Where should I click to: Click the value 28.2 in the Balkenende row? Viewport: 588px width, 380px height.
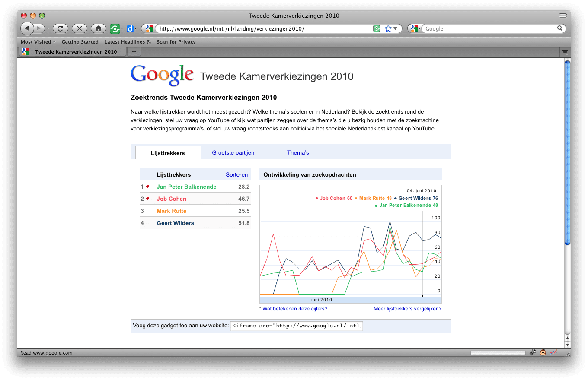pyautogui.click(x=244, y=187)
